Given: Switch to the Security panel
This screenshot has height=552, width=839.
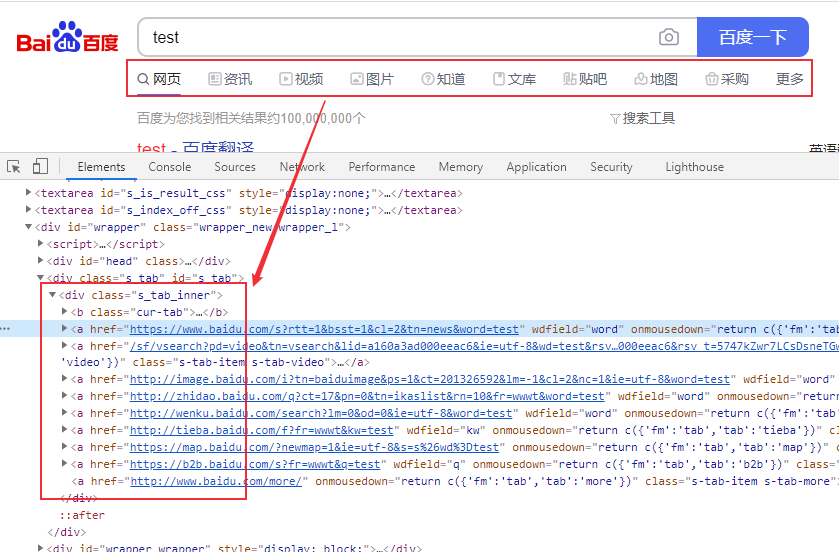Looking at the screenshot, I should click(611, 167).
